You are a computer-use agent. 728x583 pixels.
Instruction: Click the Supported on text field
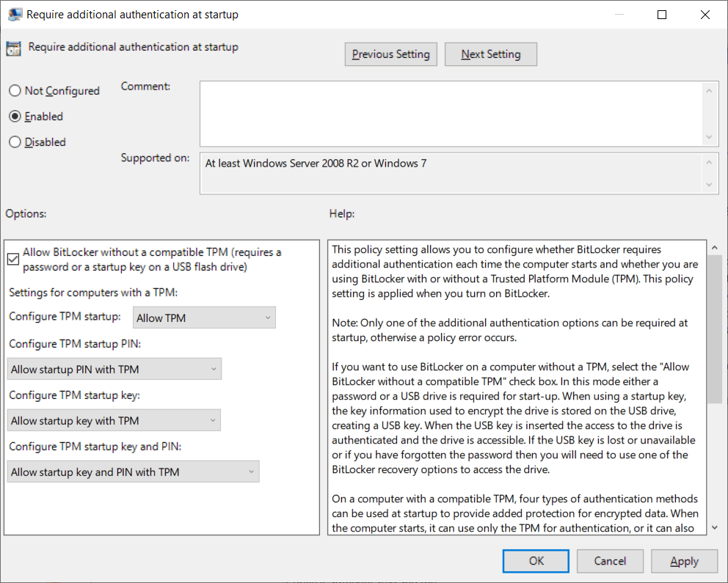pos(451,174)
